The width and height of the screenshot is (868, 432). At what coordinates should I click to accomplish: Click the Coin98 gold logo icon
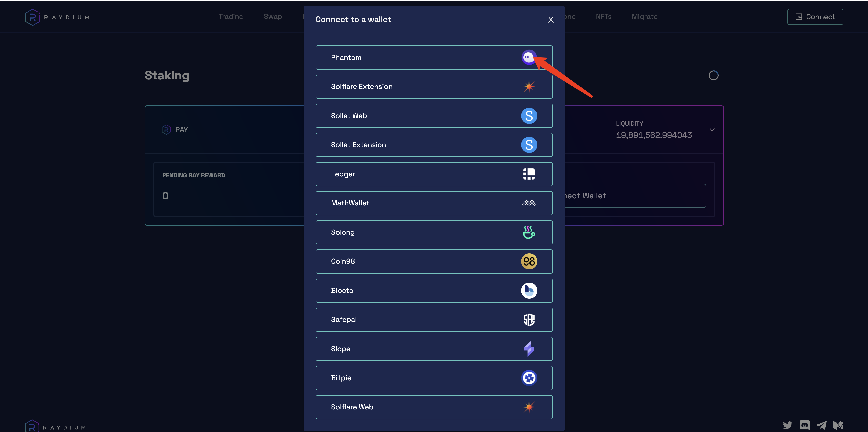click(x=529, y=261)
